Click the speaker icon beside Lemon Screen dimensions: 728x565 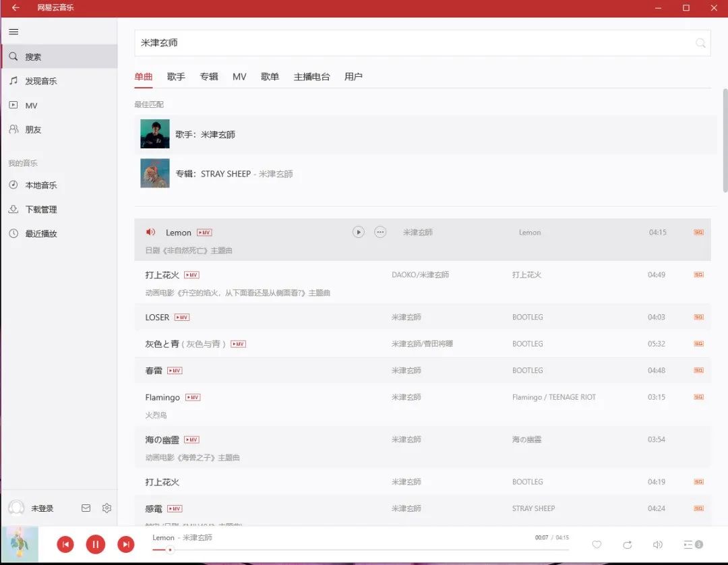tap(150, 232)
